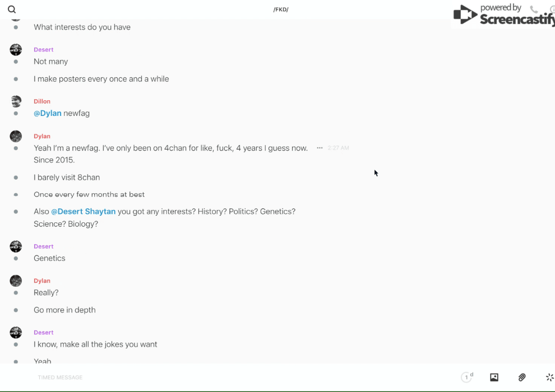Select the Dillon username label
Screen dimensions: 555x392
tap(42, 101)
